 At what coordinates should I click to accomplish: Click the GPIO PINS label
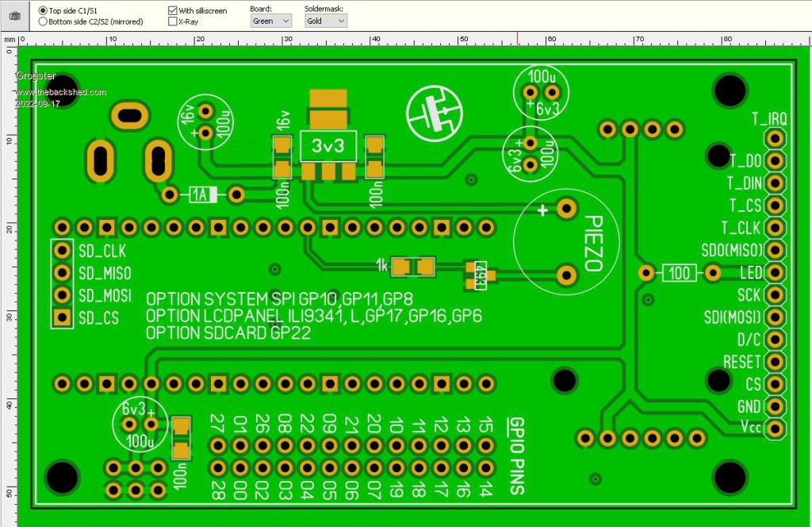coord(515,456)
